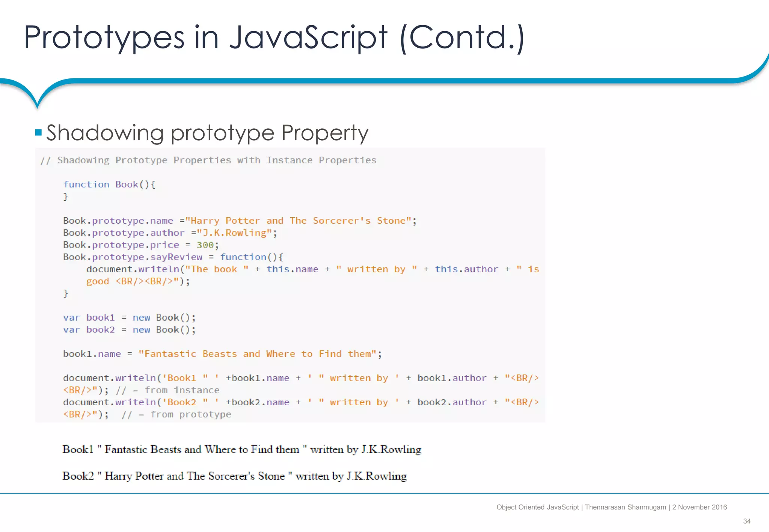The height and width of the screenshot is (532, 769).
Task: Click the slide title 'Prototypes in JavaScript (Contd.)'
Action: coord(274,38)
